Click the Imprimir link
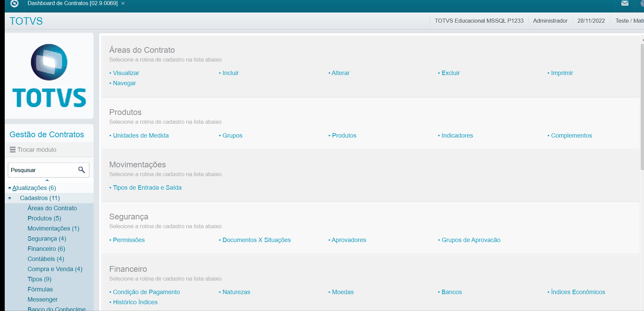Screen dimensions: 644x311 [x=562, y=73]
